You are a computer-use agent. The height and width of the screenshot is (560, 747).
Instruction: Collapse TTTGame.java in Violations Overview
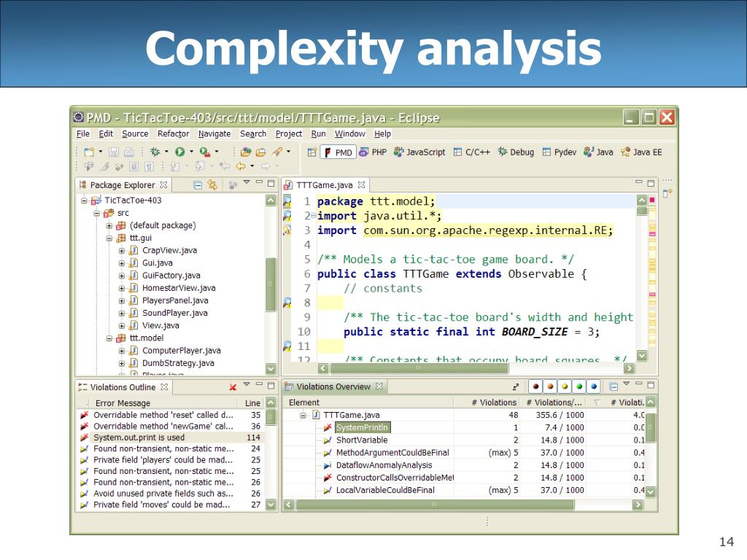pos(303,415)
